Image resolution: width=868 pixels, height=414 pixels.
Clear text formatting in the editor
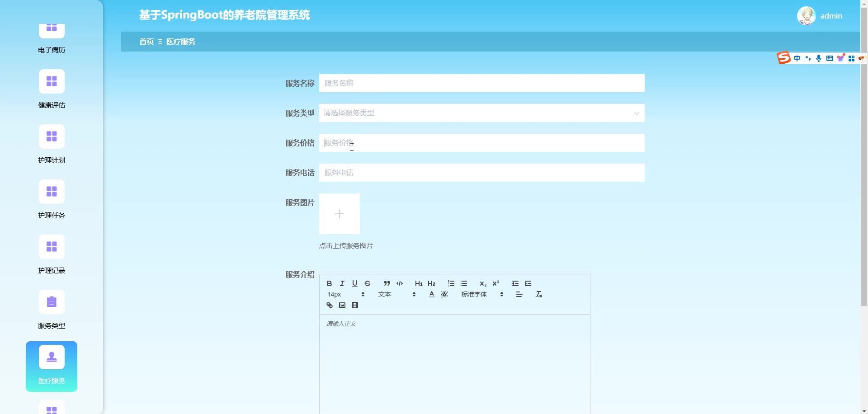539,294
